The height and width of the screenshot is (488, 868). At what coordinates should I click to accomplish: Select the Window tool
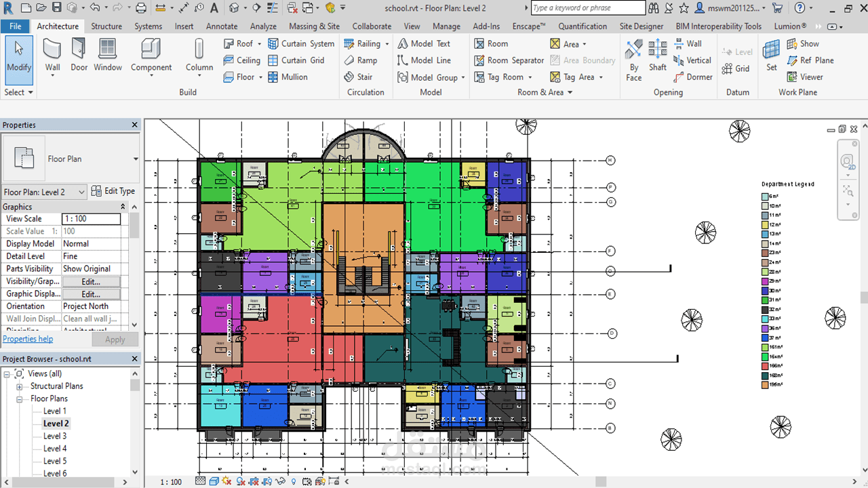(x=107, y=56)
